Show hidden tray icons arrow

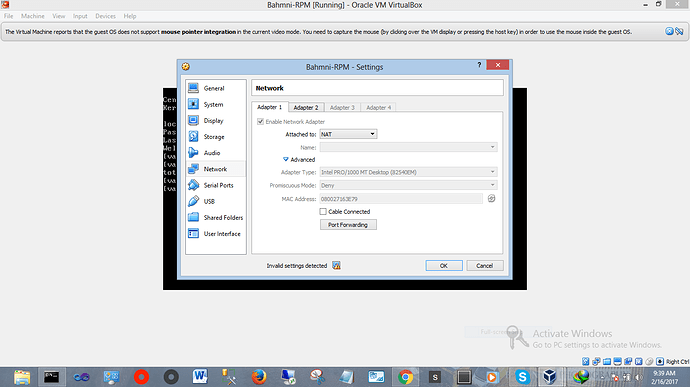(602, 377)
